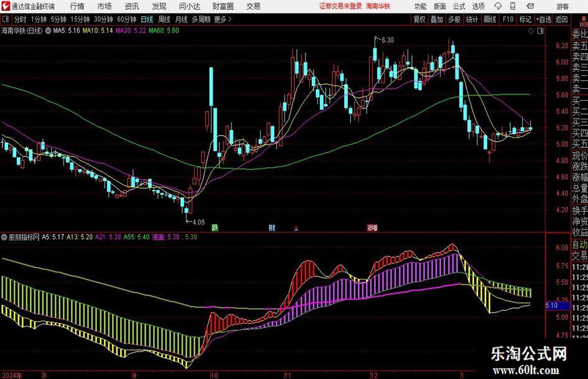
Task: Open the 行情 menu
Action: point(77,6)
